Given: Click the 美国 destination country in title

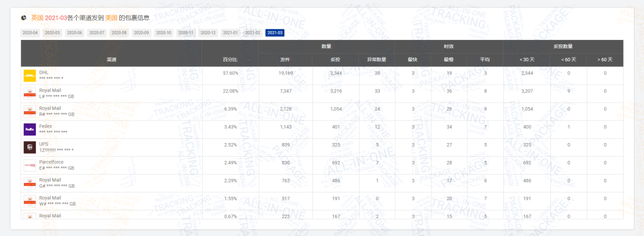Looking at the screenshot, I should 112,18.
